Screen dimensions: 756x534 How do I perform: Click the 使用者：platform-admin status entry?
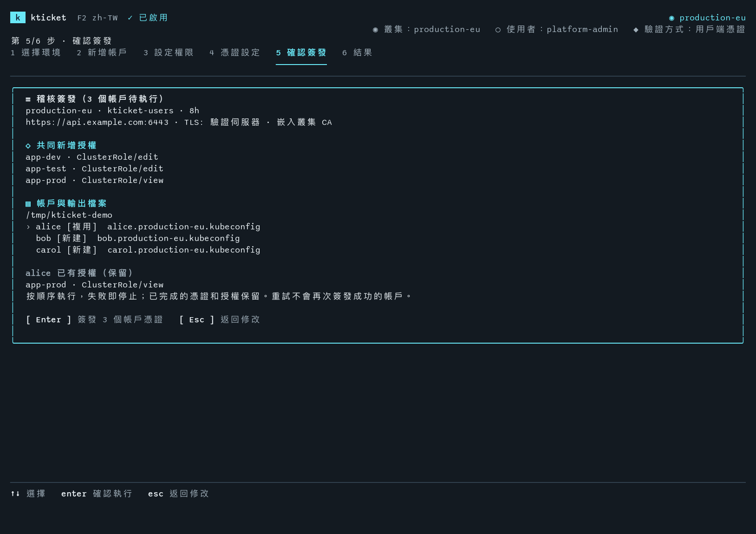pos(557,29)
